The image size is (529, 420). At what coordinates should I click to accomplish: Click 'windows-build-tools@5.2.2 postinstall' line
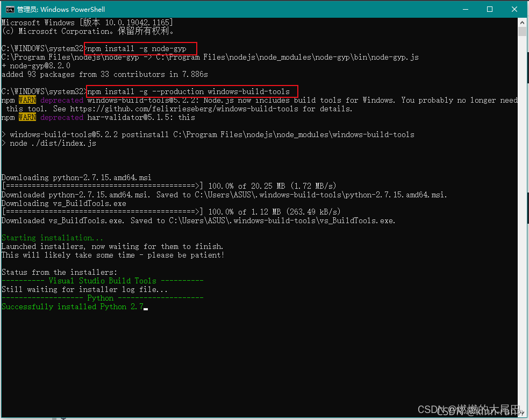coord(208,134)
